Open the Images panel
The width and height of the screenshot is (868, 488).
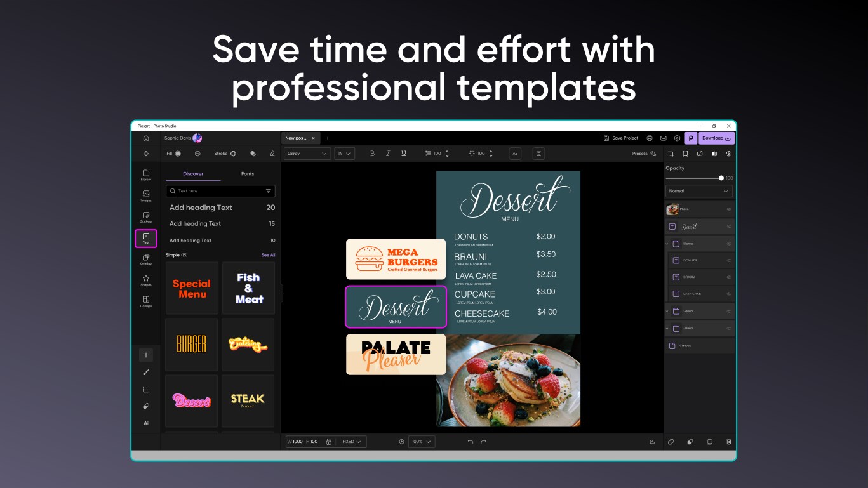145,197
